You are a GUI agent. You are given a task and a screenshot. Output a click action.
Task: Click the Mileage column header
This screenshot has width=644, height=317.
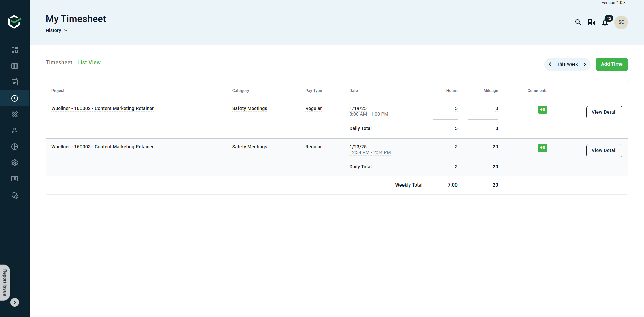click(491, 91)
